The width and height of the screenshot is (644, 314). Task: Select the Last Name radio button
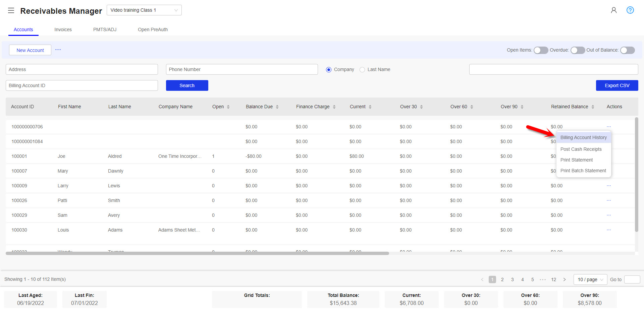click(362, 70)
